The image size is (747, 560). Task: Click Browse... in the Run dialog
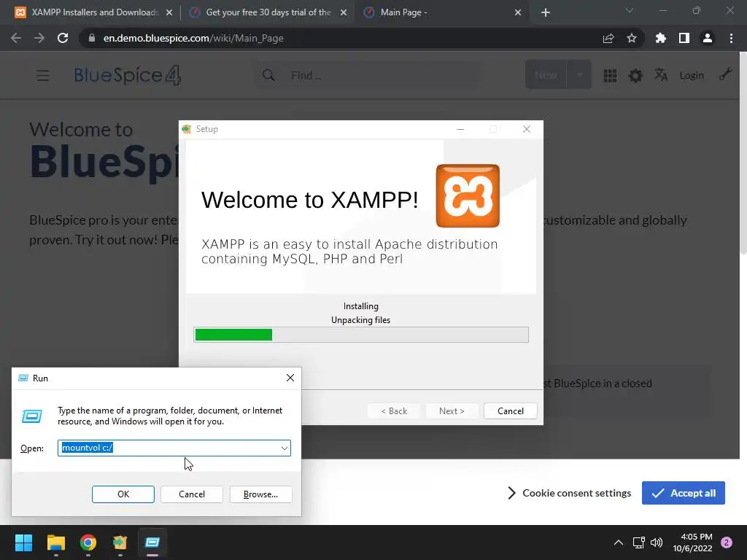(260, 494)
